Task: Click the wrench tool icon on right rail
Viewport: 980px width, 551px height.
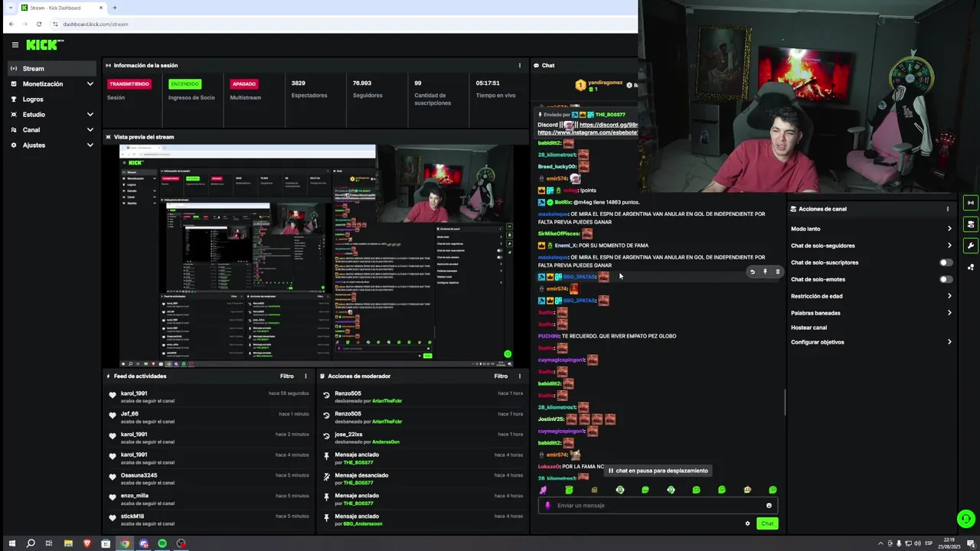Action: (x=971, y=246)
